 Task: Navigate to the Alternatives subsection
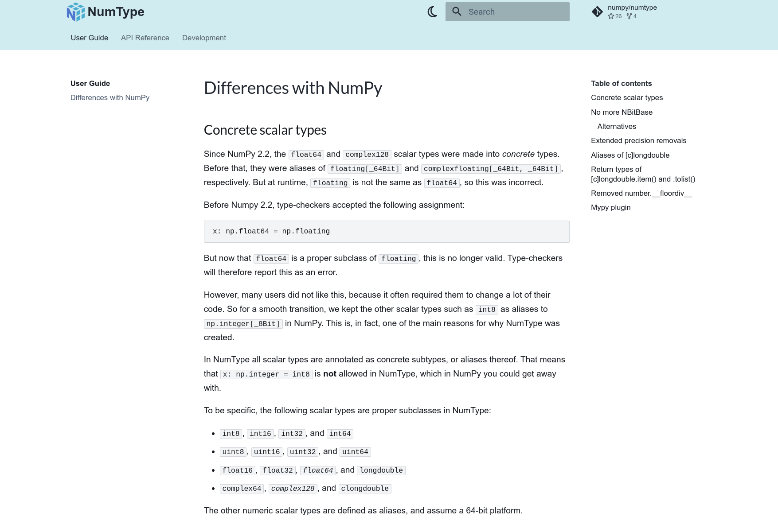617,127
